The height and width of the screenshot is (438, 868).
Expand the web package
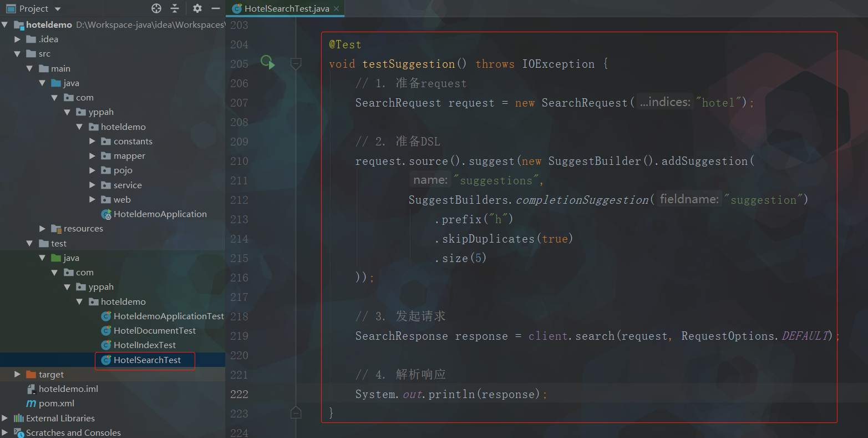point(93,200)
